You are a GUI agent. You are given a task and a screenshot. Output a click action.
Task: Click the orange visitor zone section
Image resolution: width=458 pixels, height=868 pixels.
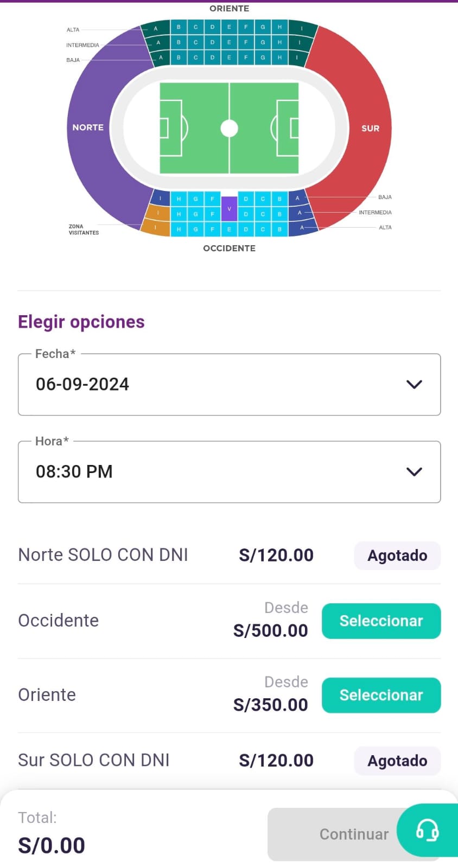click(x=157, y=219)
